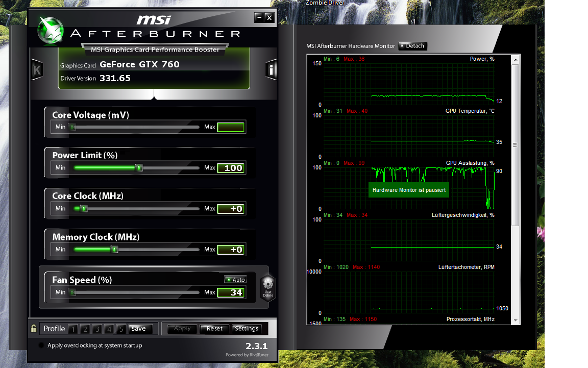The image size is (588, 368).
Task: Click the 'Prozessortakt, MHz' graph label
Action: (470, 319)
